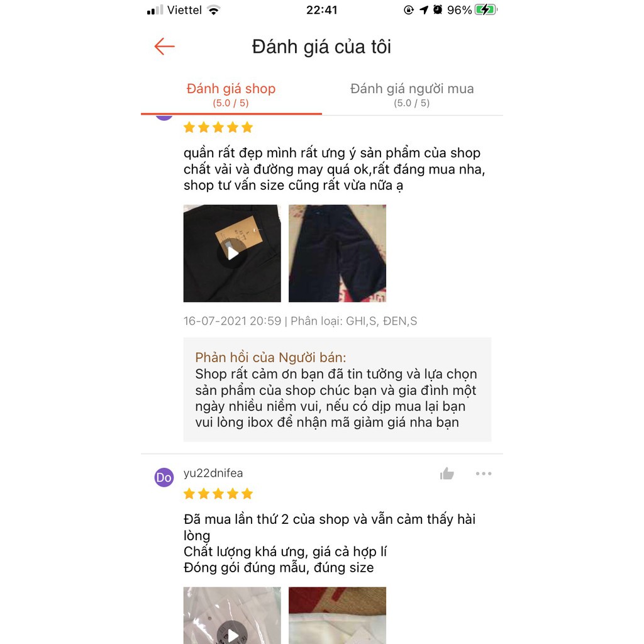Tap the location arrow status icon
This screenshot has height=644, width=644.
pyautogui.click(x=424, y=10)
